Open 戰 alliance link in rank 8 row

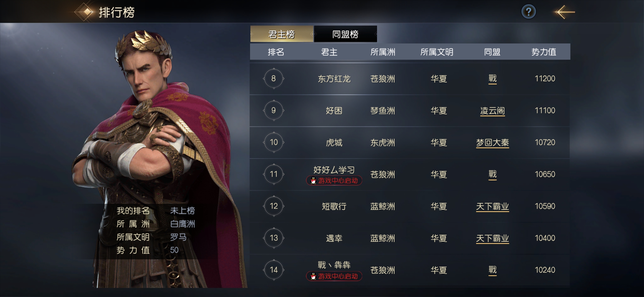point(492,79)
